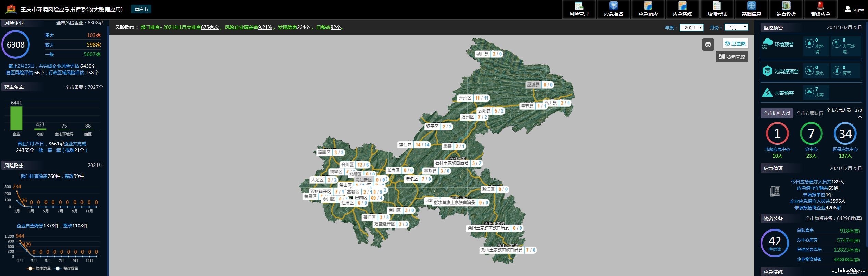
Task: Select the 全市机构人员 tab
Action: coord(777,113)
